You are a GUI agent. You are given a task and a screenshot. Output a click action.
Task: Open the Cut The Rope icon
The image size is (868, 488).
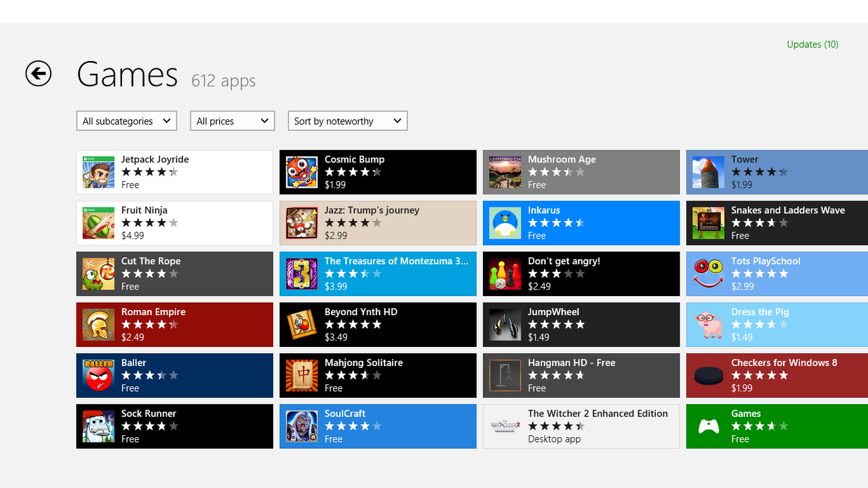(98, 274)
